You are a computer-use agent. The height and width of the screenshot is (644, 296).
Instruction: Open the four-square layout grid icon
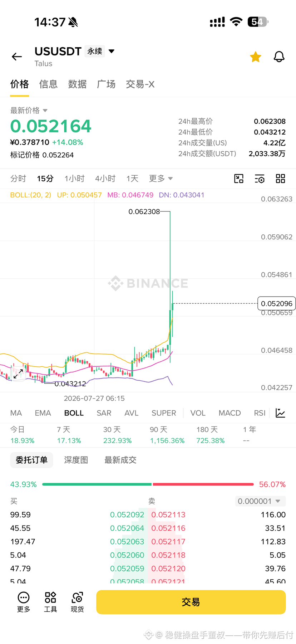coord(281,179)
